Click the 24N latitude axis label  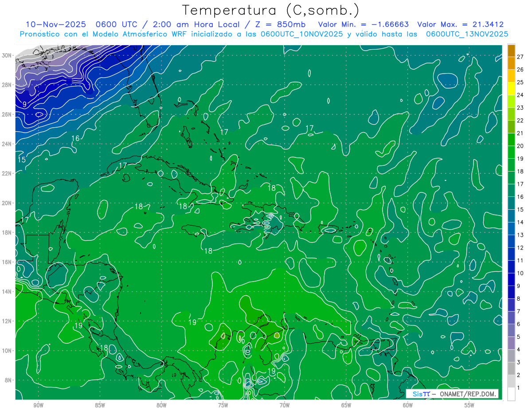click(x=7, y=144)
